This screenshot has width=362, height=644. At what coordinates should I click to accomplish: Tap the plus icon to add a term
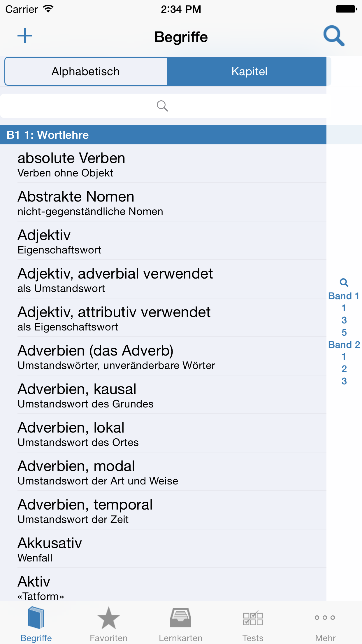pos(25,36)
